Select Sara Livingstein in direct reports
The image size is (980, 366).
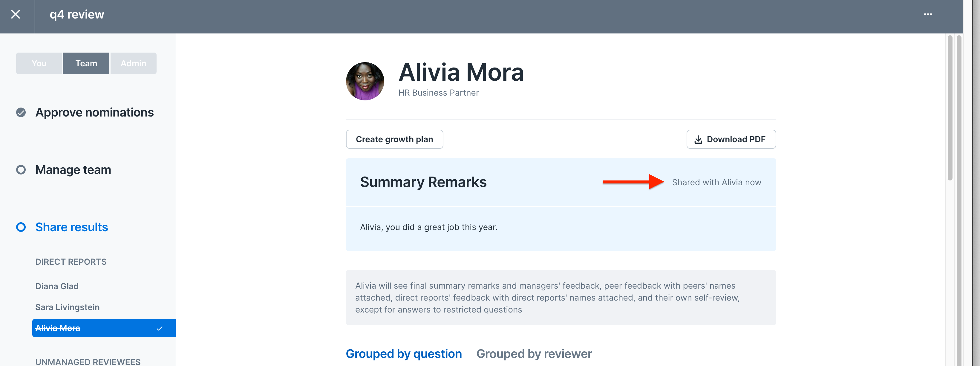67,307
